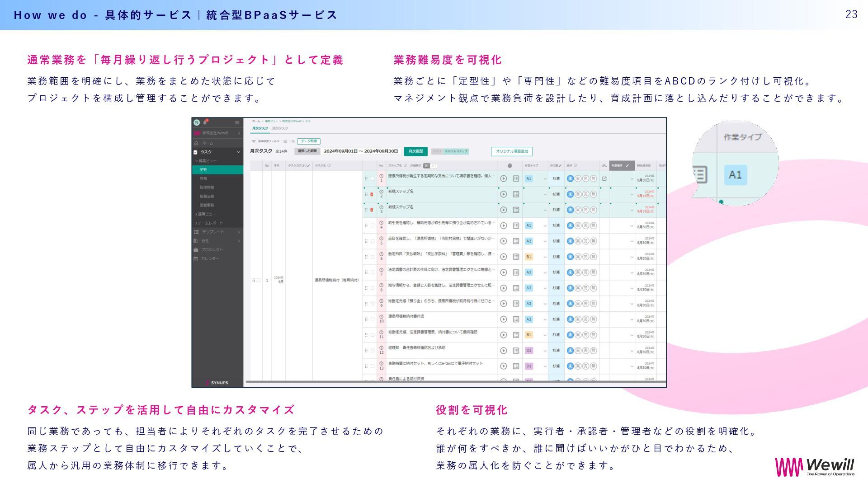The height and width of the screenshot is (488, 868).
Task: Check the checkbox in step row 1
Action: tap(373, 178)
